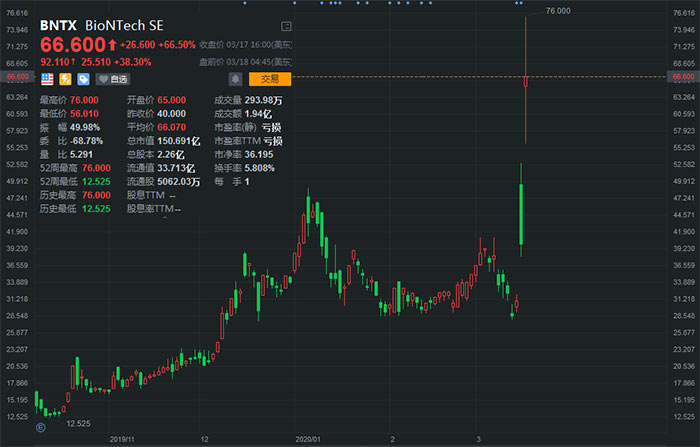This screenshot has height=447, width=700.
Task: Click 成交额 value 1.94亿
Action: tap(258, 113)
